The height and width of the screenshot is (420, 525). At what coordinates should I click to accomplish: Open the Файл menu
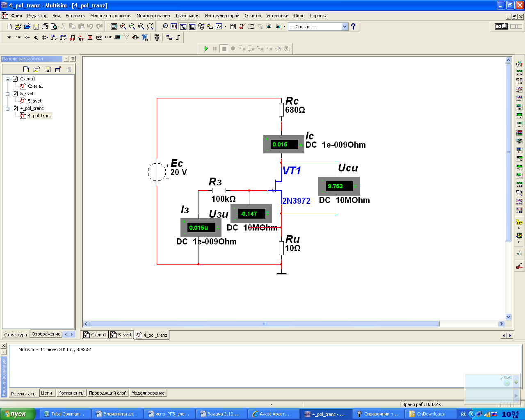pos(16,16)
